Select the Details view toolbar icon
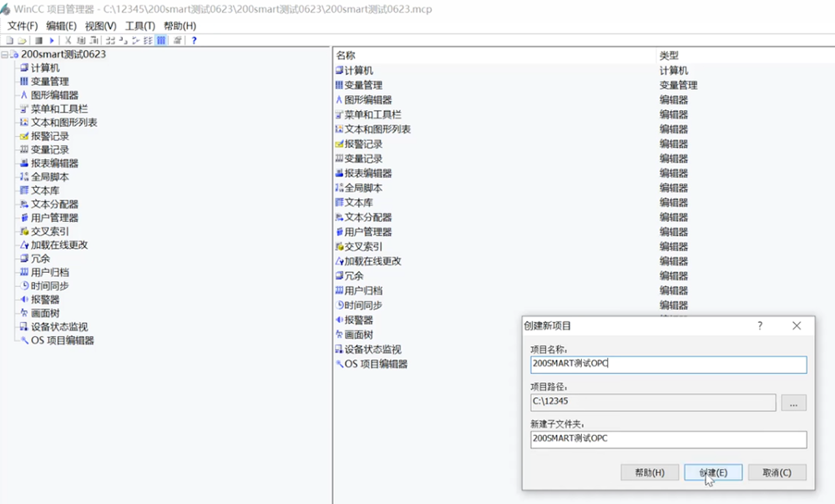Screen dimensions: 835x504 click(x=161, y=40)
